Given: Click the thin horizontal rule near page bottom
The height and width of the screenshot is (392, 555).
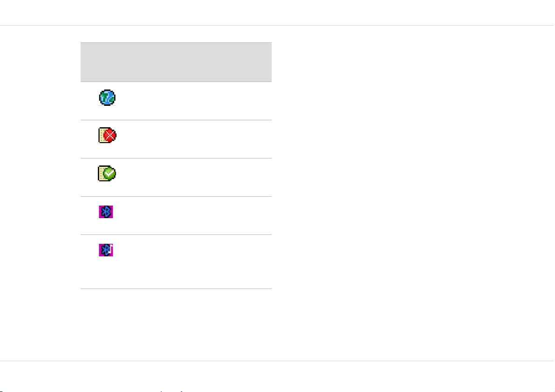Looking at the screenshot, I should click(x=278, y=361).
